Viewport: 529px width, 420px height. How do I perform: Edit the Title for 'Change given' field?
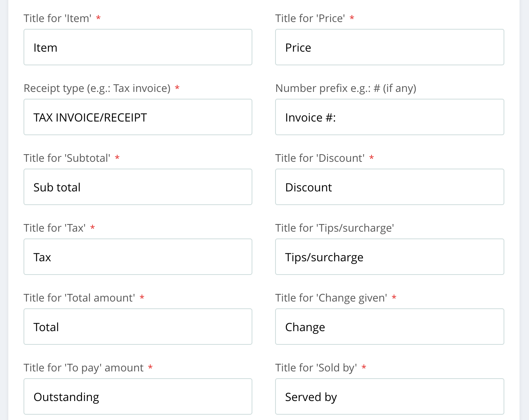tap(390, 327)
